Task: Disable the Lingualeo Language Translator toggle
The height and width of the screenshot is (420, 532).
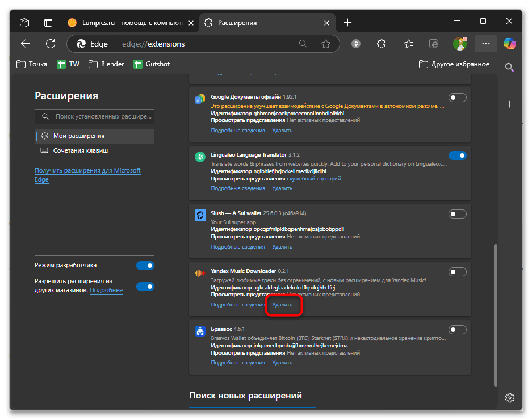Action: (x=457, y=156)
